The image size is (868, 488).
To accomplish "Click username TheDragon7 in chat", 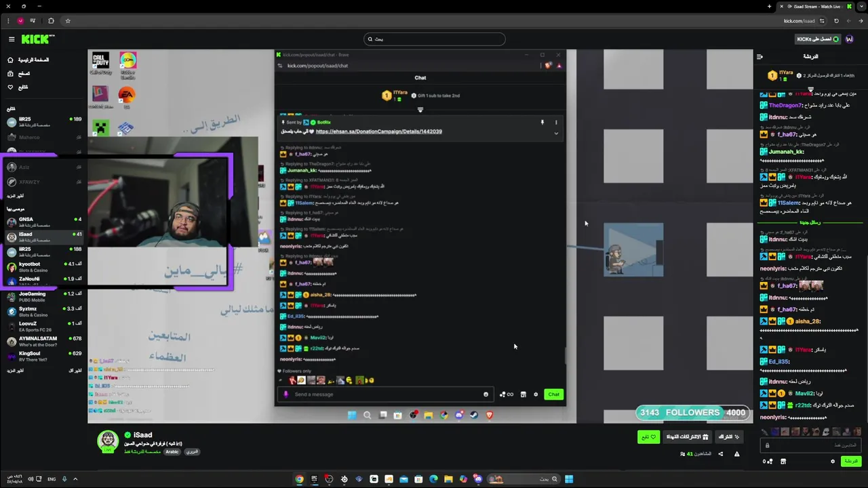I will tap(785, 105).
